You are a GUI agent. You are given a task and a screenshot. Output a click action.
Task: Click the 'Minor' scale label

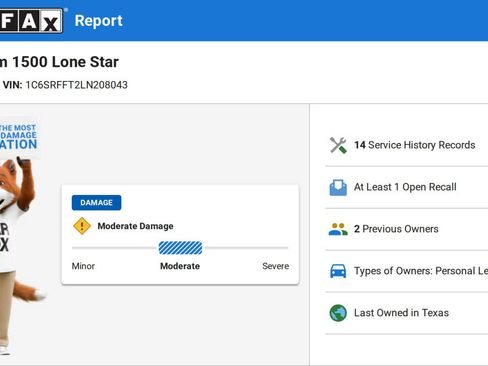(x=83, y=266)
